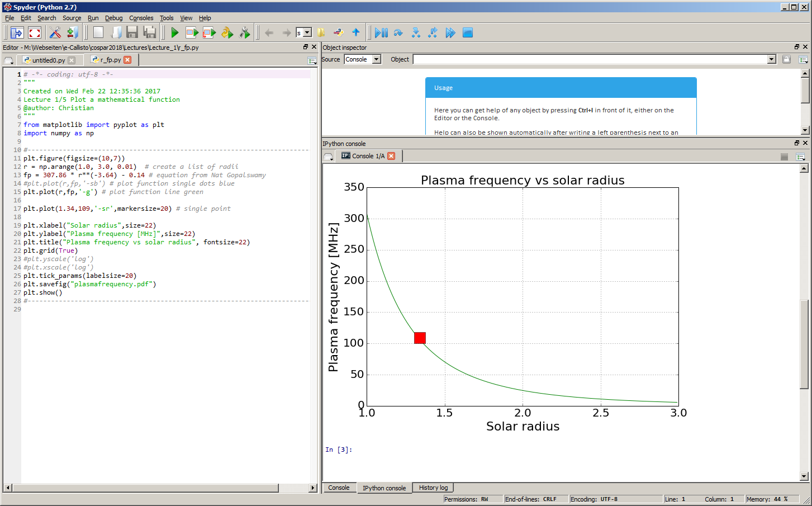Click the New file icon

(98, 33)
